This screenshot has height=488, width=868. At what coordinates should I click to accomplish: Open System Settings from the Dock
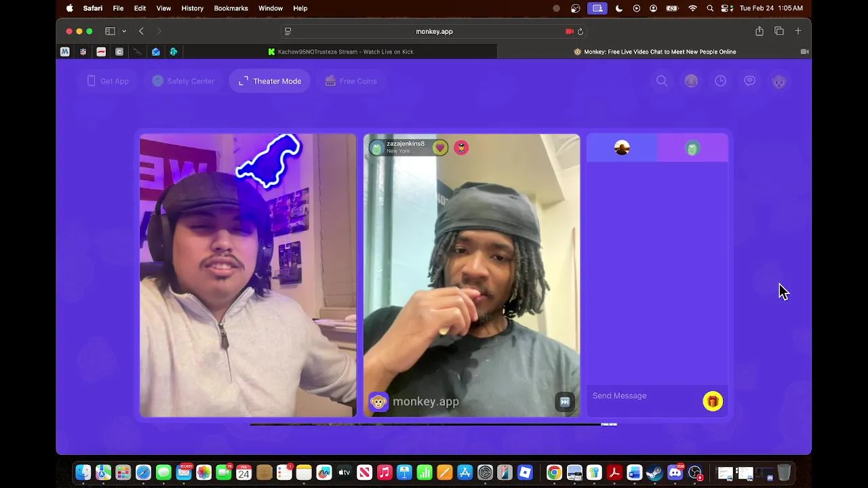485,472
